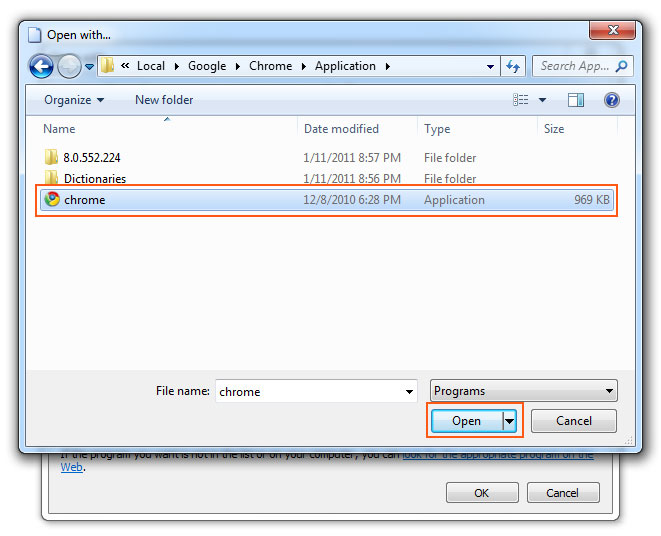
Task: Click OK in the background dialog
Action: (482, 493)
